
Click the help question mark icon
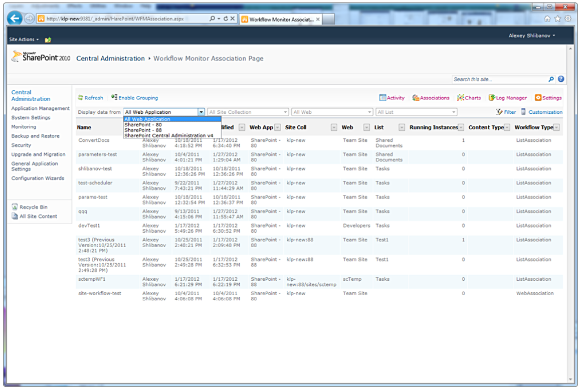click(x=561, y=79)
